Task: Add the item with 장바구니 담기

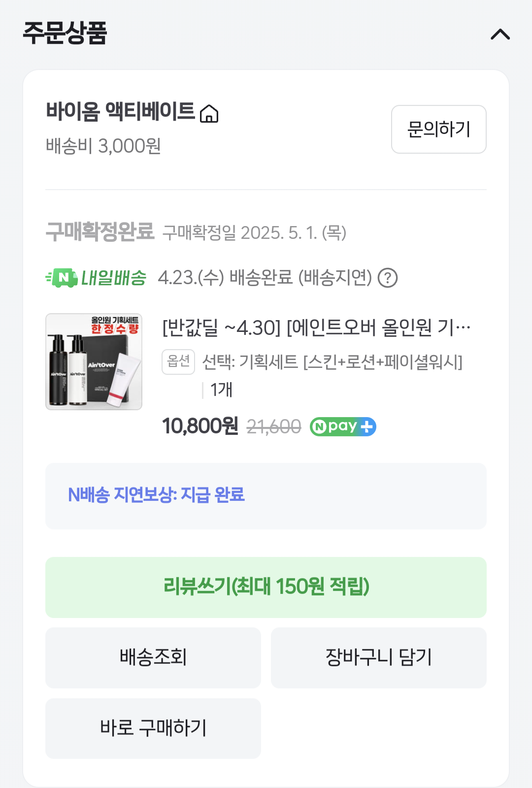Action: (378, 657)
